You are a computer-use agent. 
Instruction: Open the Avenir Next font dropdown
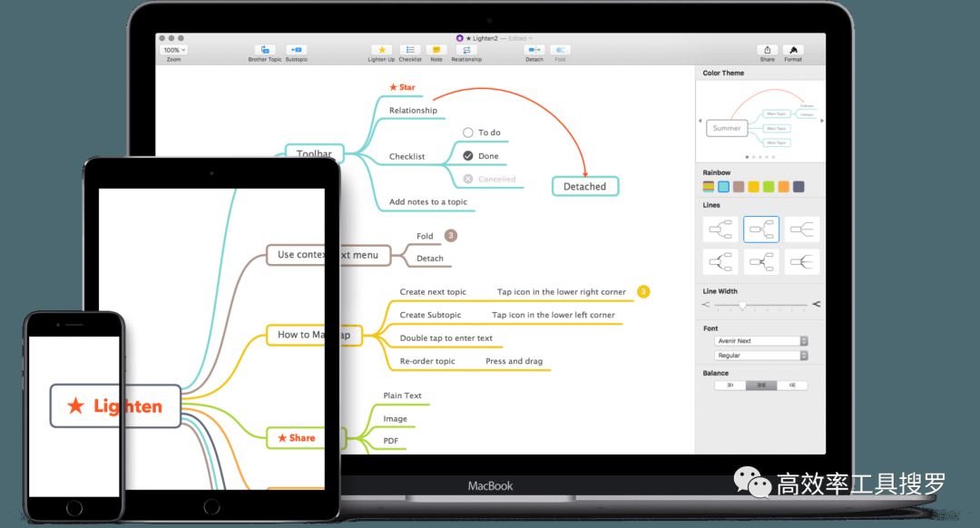click(761, 341)
